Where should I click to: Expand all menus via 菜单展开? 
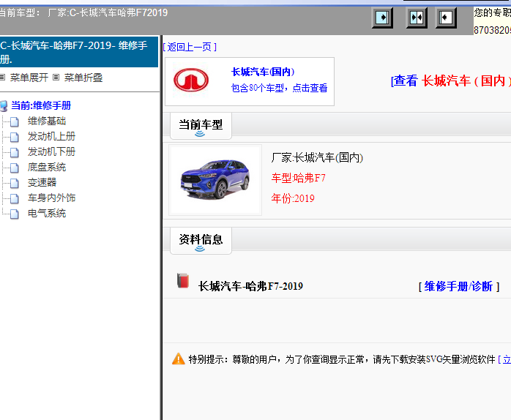[x=29, y=78]
